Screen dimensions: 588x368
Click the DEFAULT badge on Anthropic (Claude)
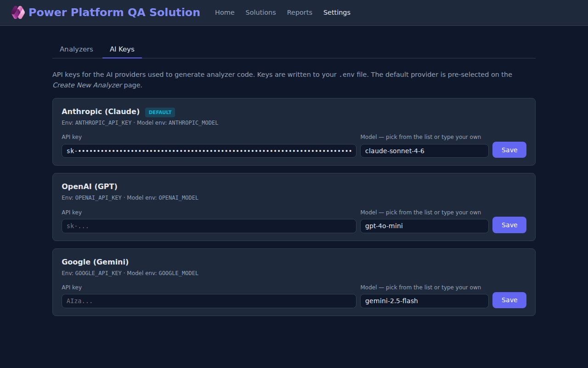pos(160,112)
